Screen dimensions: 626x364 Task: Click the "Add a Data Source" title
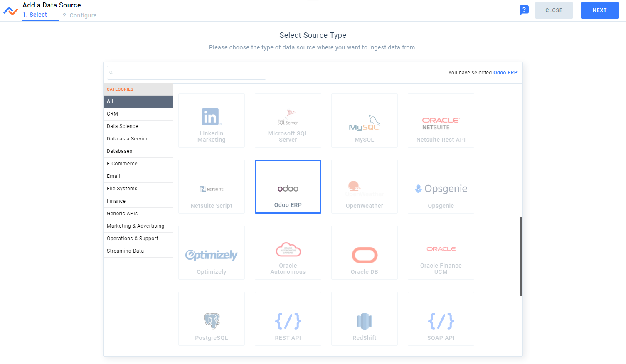pyautogui.click(x=52, y=5)
